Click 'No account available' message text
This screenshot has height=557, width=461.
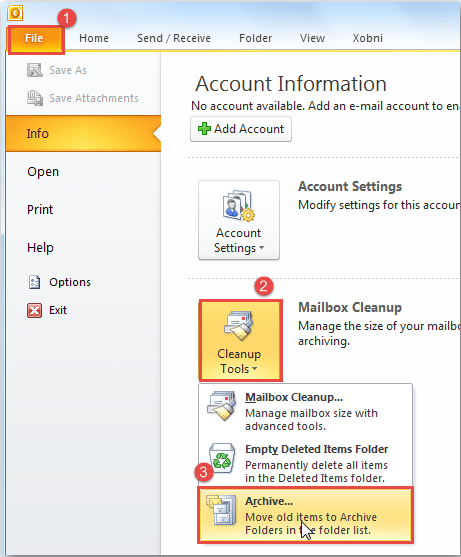coord(326,106)
